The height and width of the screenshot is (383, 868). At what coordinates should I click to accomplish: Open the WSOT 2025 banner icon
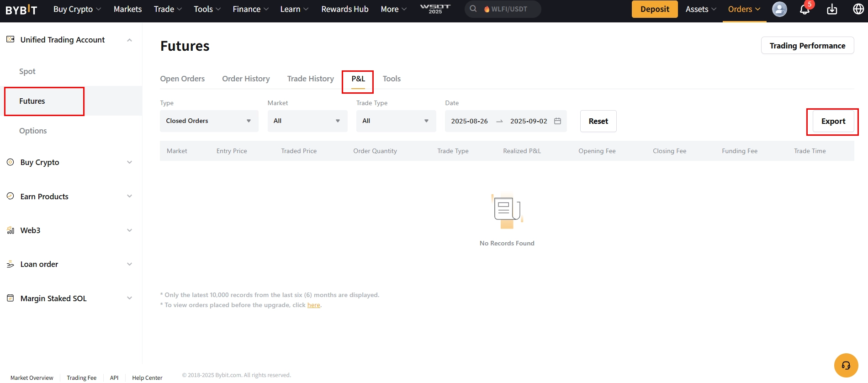click(435, 9)
